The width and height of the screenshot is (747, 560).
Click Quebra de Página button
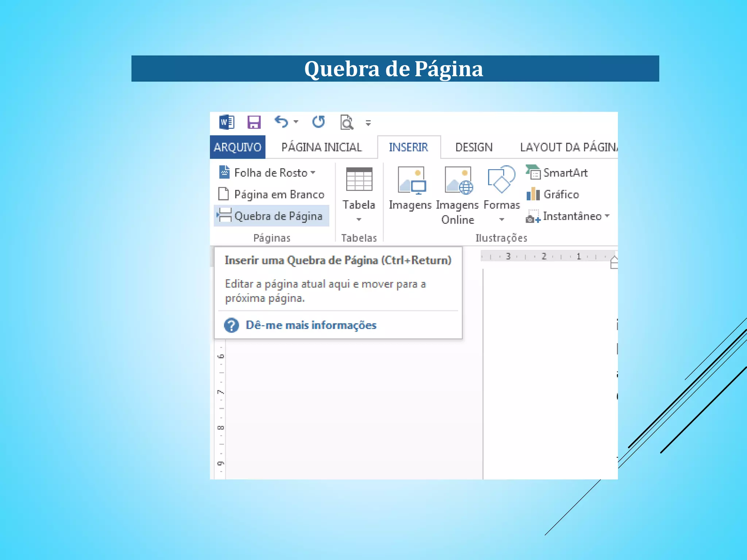(271, 216)
